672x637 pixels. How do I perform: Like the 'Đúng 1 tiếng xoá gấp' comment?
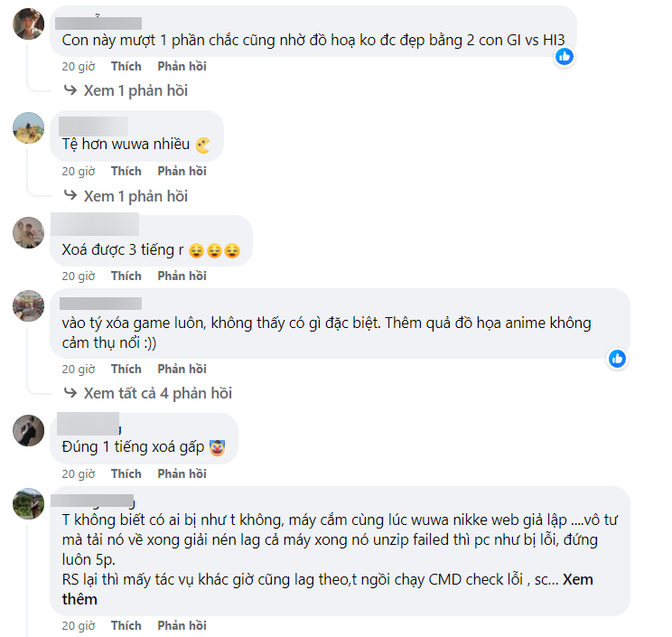pos(126,473)
